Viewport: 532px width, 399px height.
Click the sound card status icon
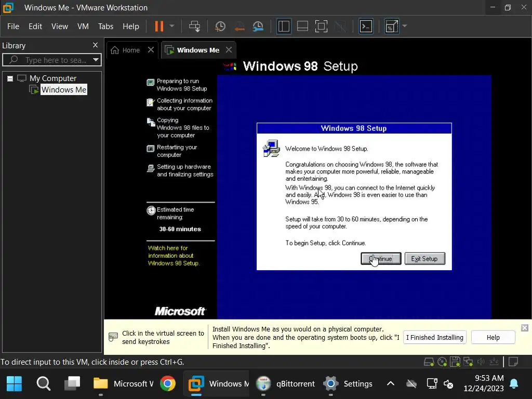click(481, 362)
